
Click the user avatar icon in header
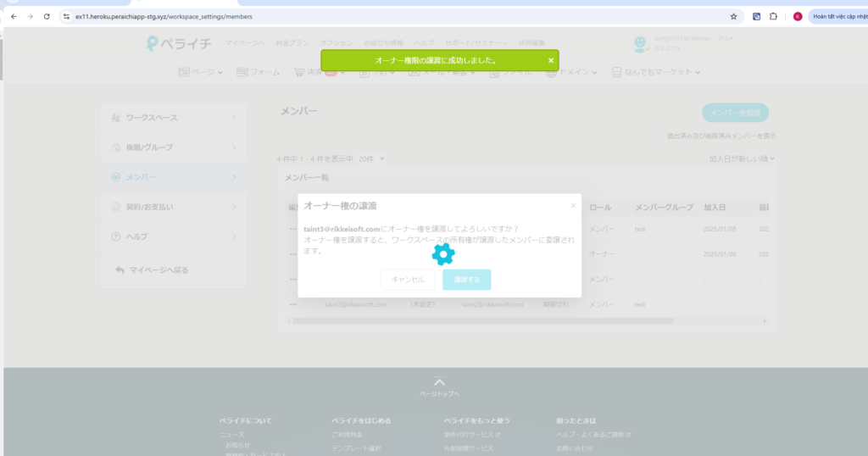[641, 43]
